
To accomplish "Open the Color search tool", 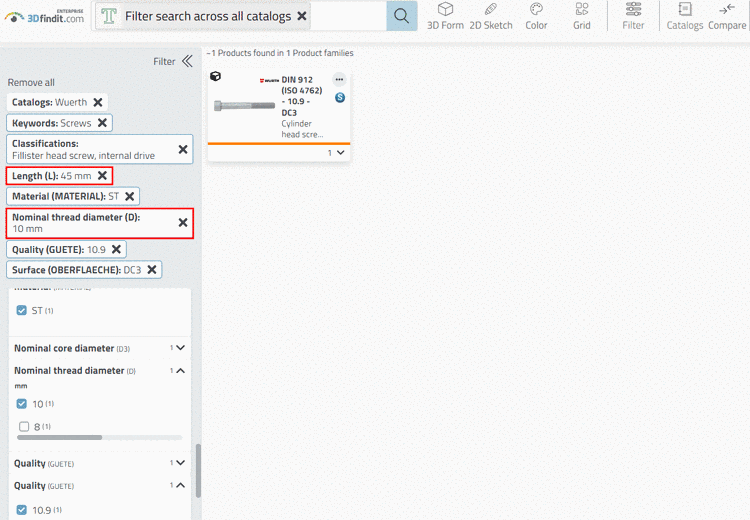I will [x=536, y=16].
